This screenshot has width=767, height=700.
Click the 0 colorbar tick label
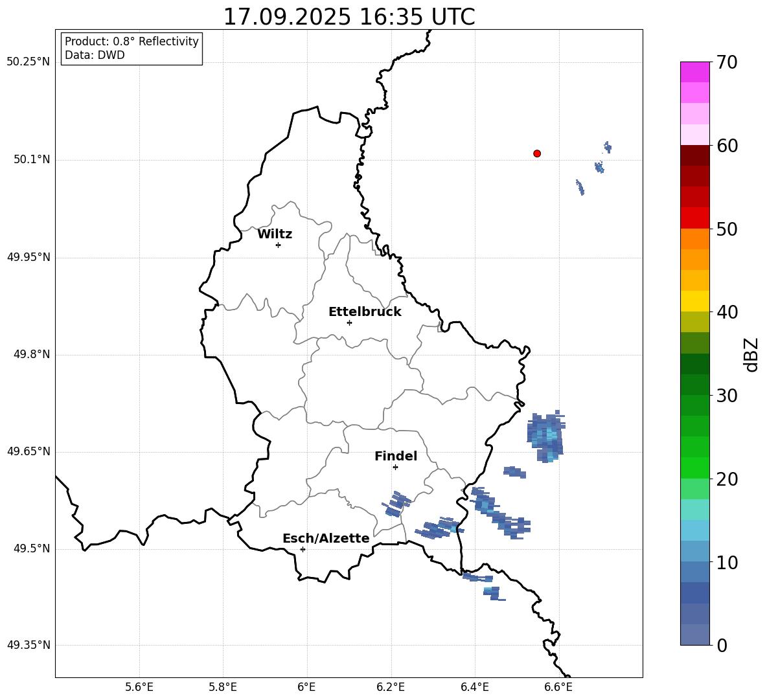pyautogui.click(x=722, y=645)
